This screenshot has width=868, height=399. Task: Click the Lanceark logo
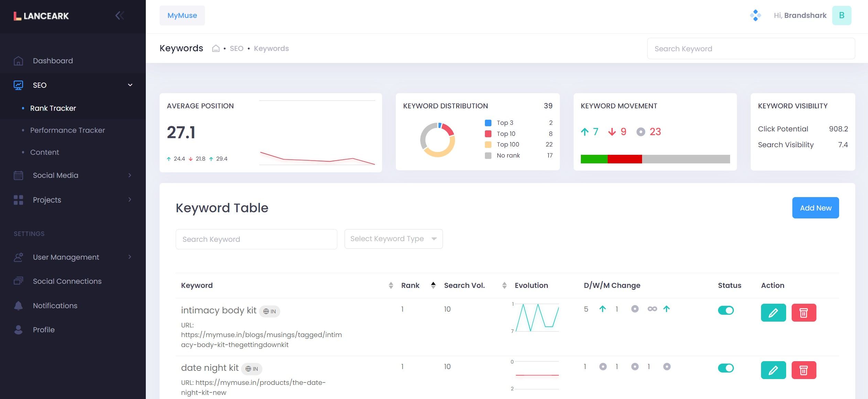[41, 16]
